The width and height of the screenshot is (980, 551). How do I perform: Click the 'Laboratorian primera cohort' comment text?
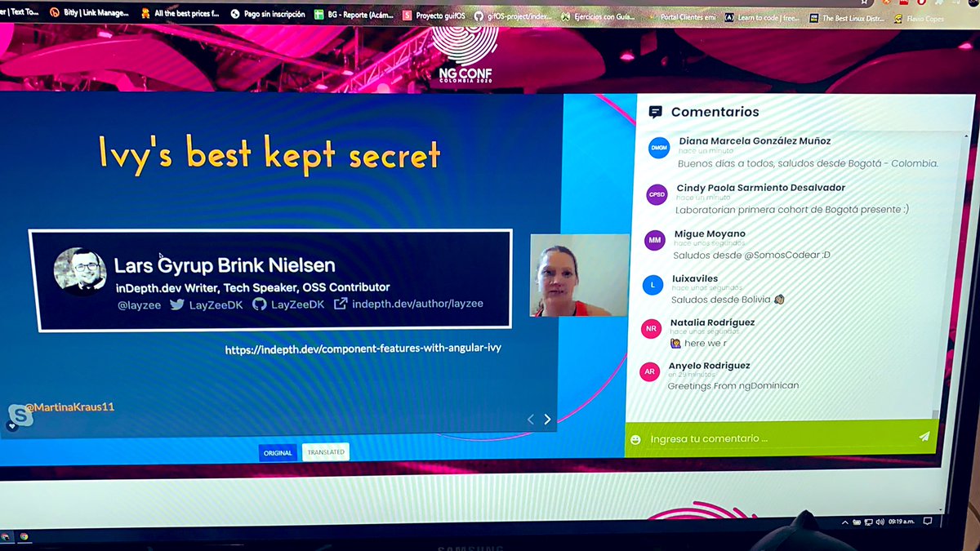(x=792, y=210)
